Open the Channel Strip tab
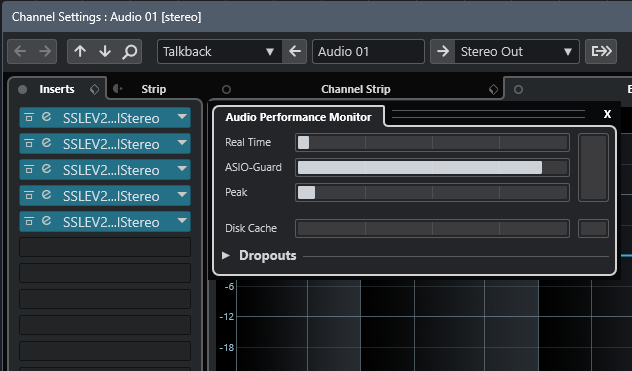The image size is (632, 371). tap(356, 89)
